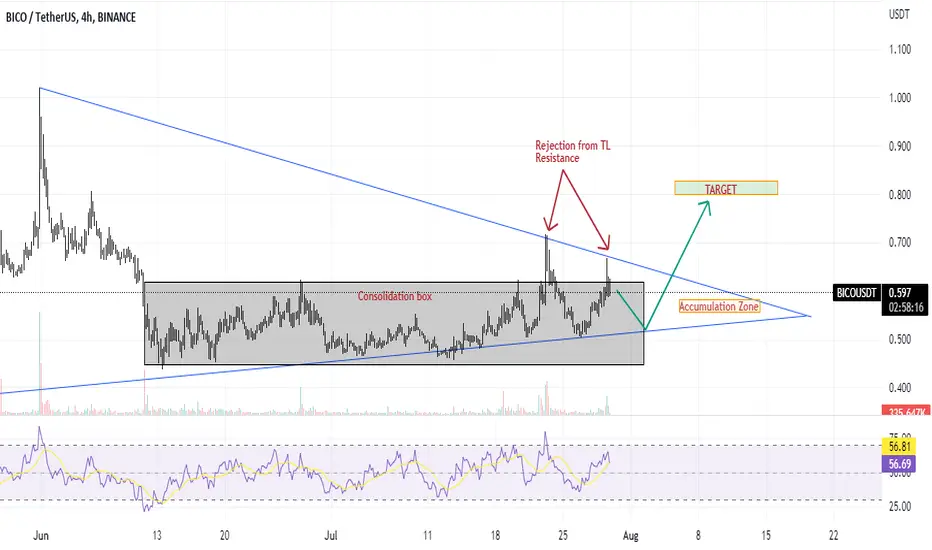Click the 15 date axis label
The width and height of the screenshot is (932, 550).
tap(766, 536)
